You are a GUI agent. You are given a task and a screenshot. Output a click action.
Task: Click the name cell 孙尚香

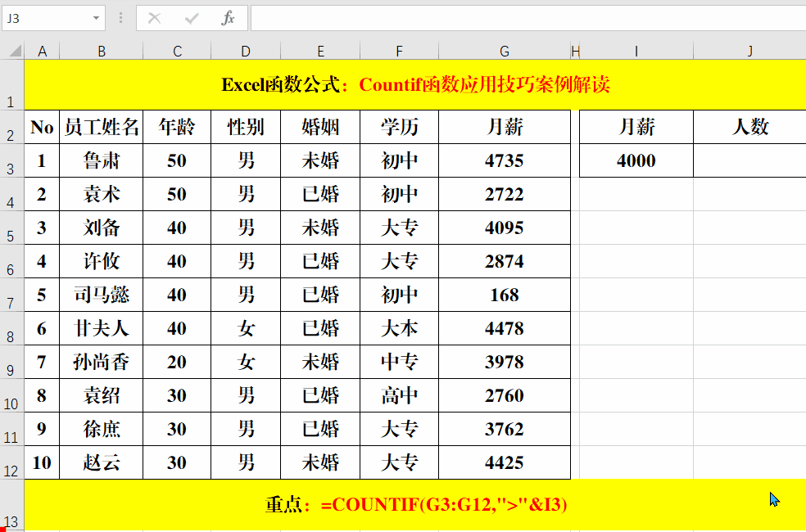102,362
